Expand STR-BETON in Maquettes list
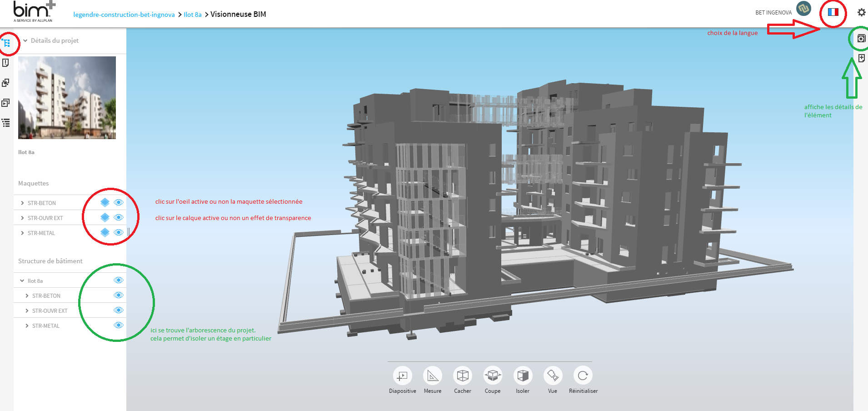 [x=22, y=203]
